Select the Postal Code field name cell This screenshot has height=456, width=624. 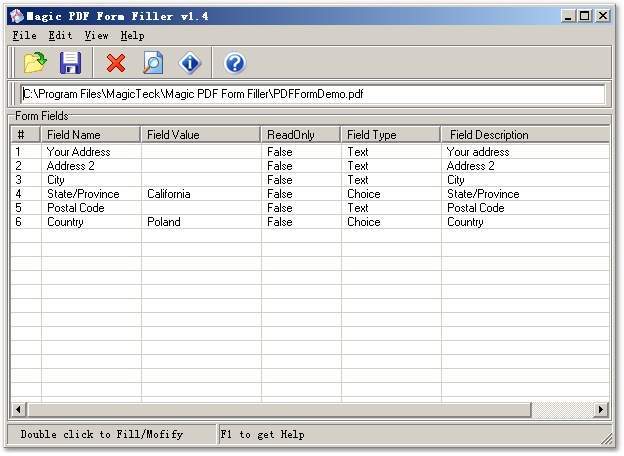76,208
